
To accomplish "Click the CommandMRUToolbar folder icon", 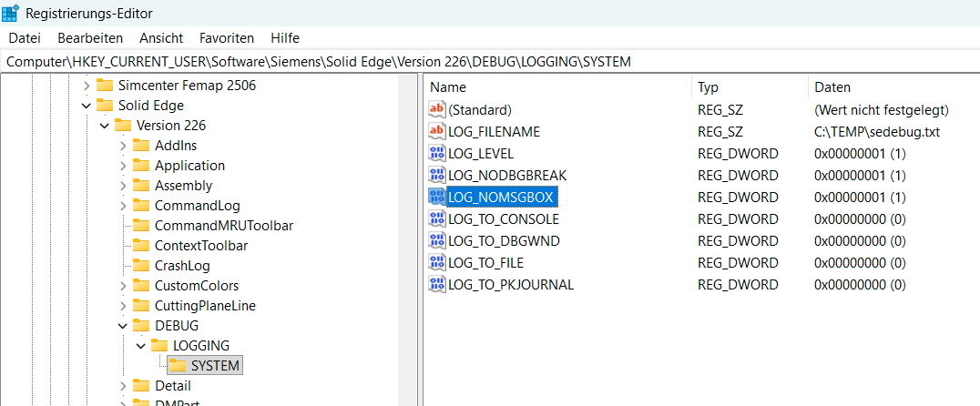I will tap(141, 226).
